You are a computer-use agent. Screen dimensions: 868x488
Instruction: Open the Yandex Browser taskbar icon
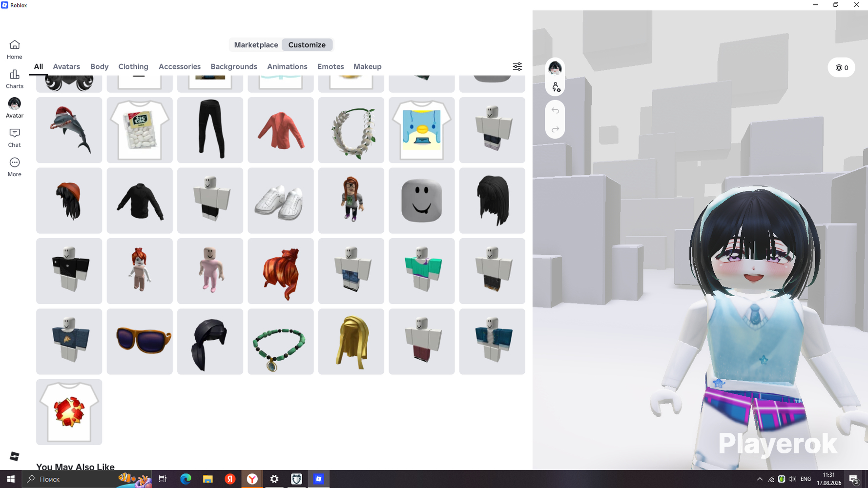point(252,479)
